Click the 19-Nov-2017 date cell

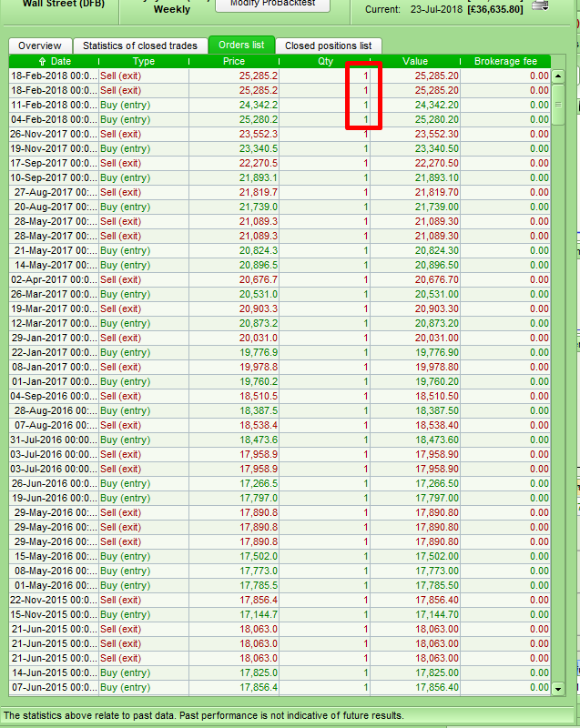click(54, 148)
